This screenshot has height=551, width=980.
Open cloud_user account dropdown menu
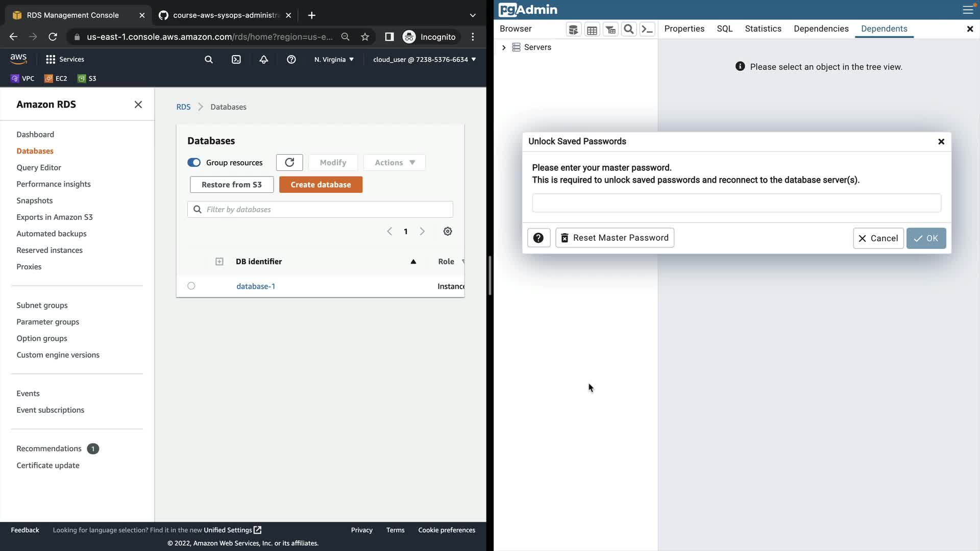424,60
